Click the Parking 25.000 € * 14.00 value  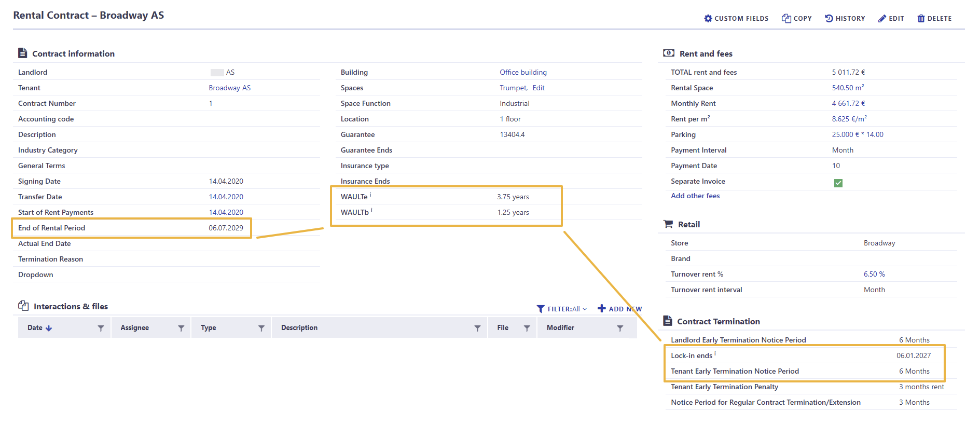pyautogui.click(x=858, y=134)
